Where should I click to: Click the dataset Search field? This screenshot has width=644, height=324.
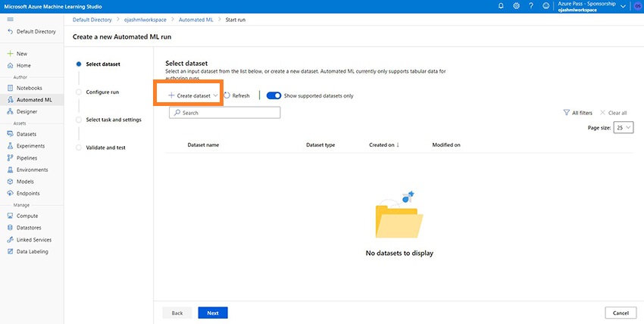225,113
